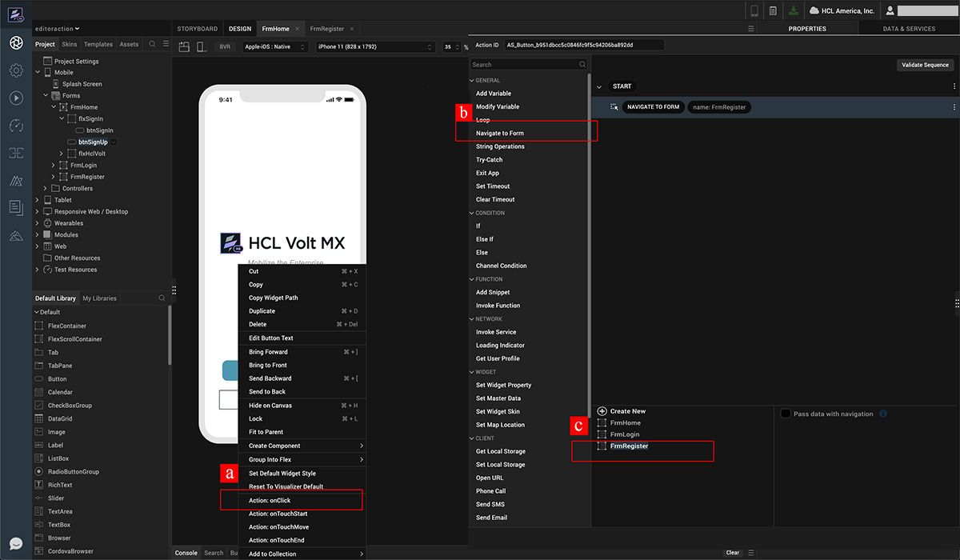Click the zoom percentage stepper showing 35

(x=450, y=47)
